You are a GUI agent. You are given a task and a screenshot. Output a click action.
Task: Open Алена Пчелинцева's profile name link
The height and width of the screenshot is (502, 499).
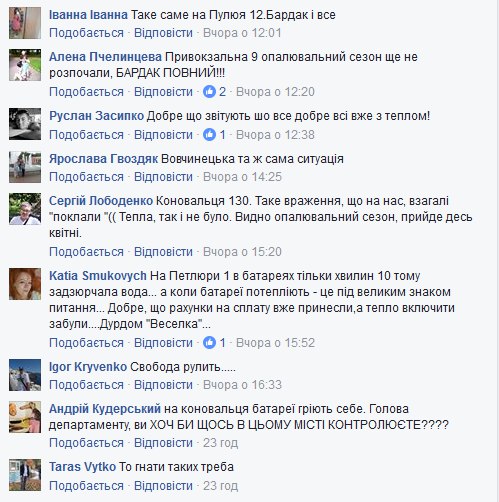[x=105, y=57]
